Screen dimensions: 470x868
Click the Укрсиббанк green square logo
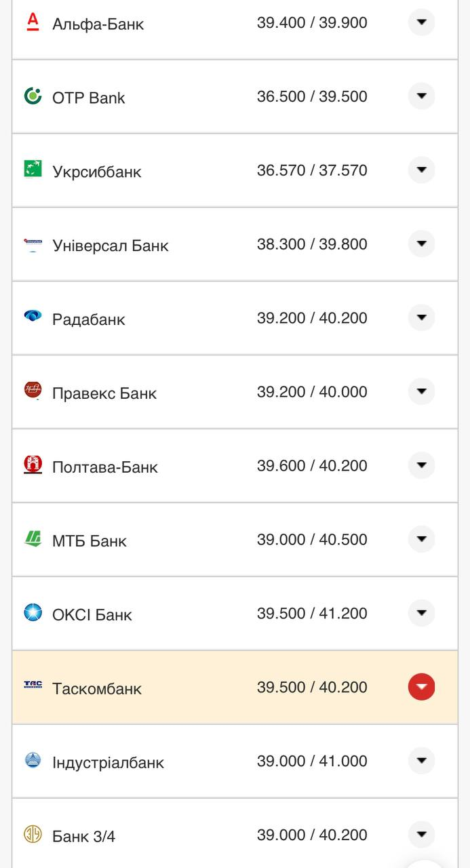click(33, 169)
